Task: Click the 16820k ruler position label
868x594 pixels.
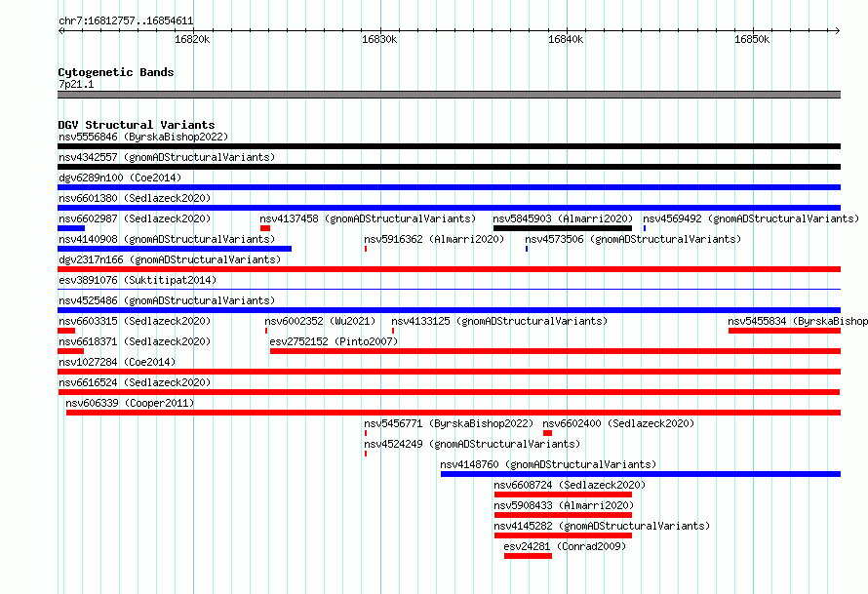Action: pos(192,39)
